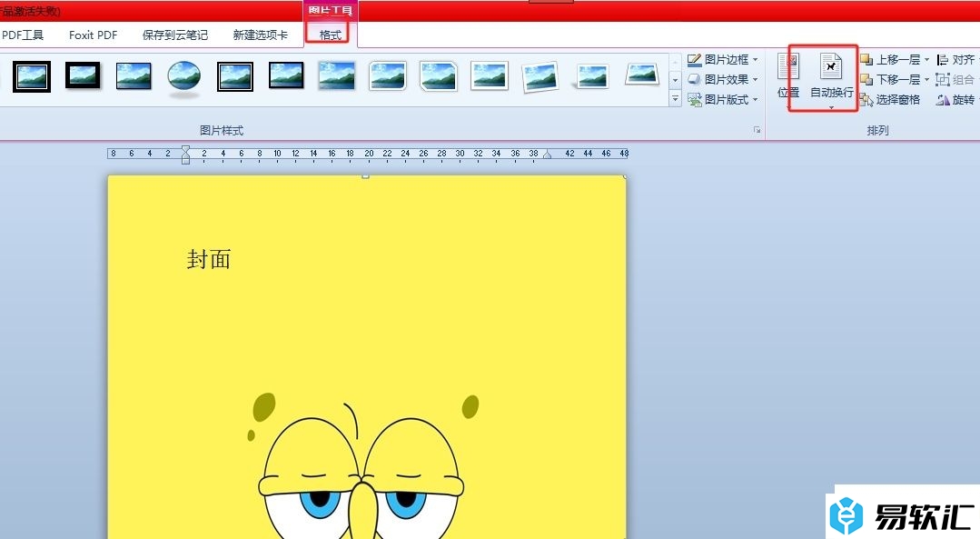980x539 pixels.
Task: Apply the oval picture style with reflection
Action: (x=184, y=77)
